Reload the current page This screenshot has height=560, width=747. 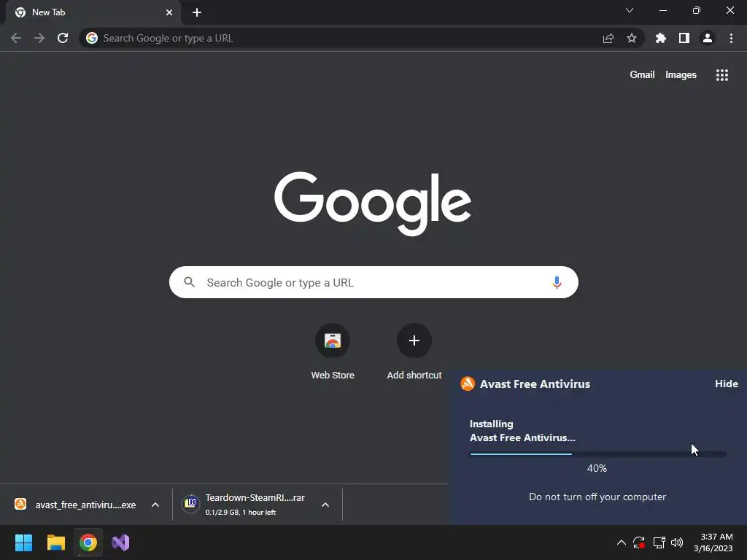[x=63, y=38]
